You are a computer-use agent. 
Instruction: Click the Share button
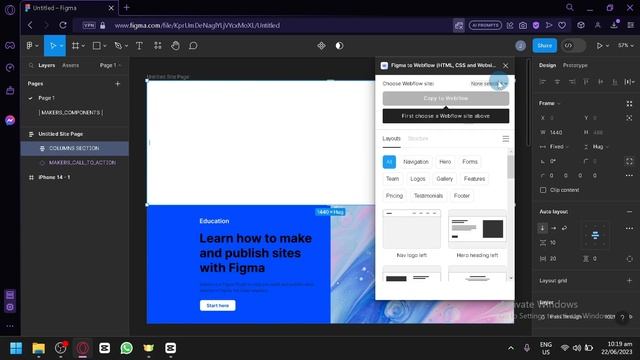click(x=544, y=46)
